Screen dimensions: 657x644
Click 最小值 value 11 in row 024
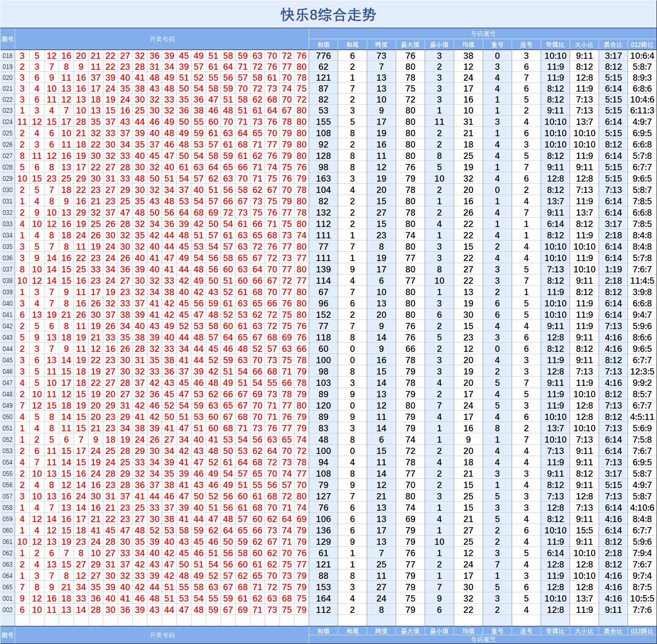[x=439, y=122]
